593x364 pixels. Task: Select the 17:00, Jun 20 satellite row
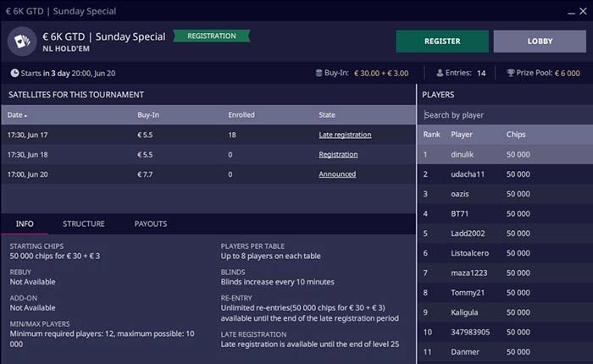point(208,174)
